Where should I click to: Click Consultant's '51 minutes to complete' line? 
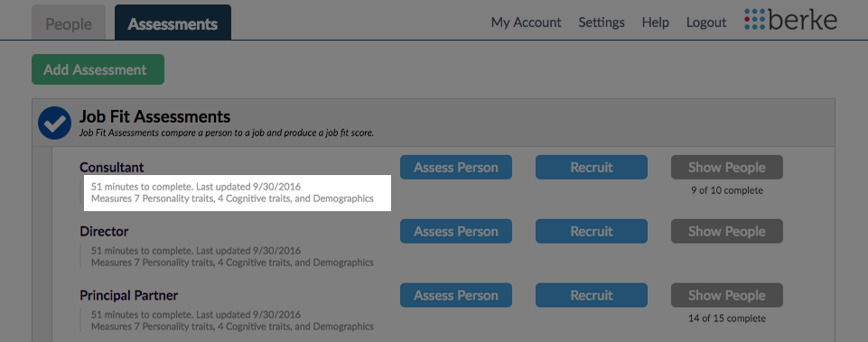[196, 187]
